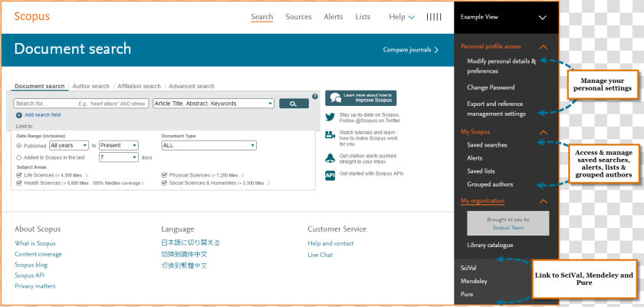Image resolution: width=644 pixels, height=307 pixels.
Task: Open Library catalogue link
Action: 490,246
